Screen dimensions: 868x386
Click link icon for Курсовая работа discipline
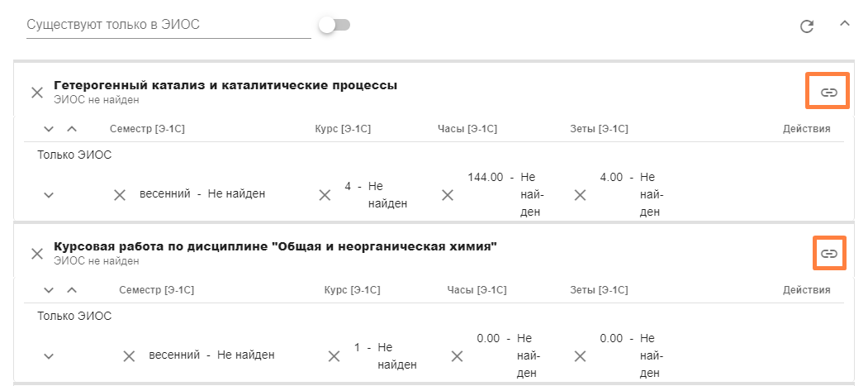click(x=828, y=253)
